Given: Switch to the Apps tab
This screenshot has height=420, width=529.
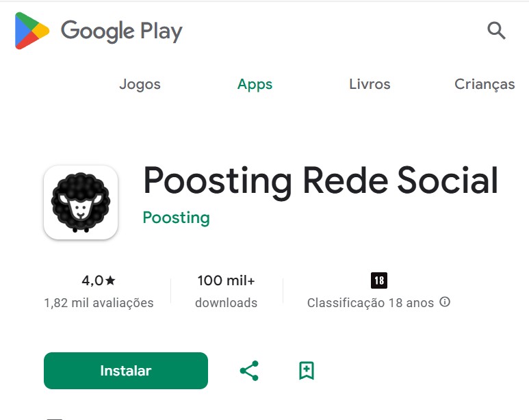Looking at the screenshot, I should click(255, 84).
